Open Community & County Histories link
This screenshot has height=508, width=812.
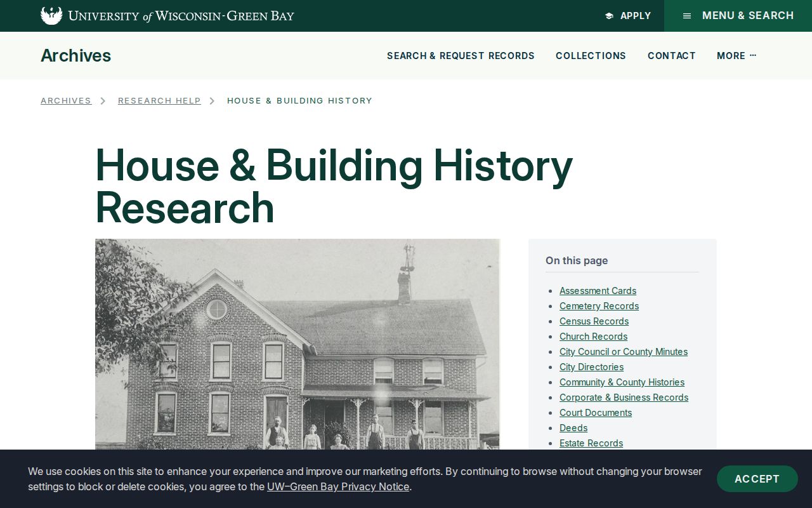click(622, 382)
